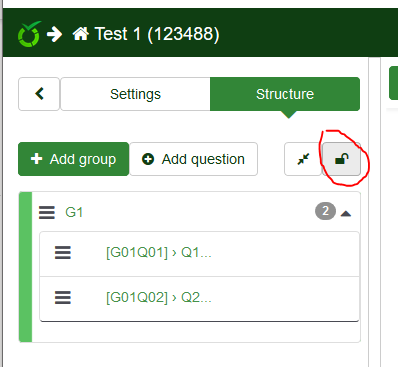Collapse sidebar with back chevron button

click(39, 94)
